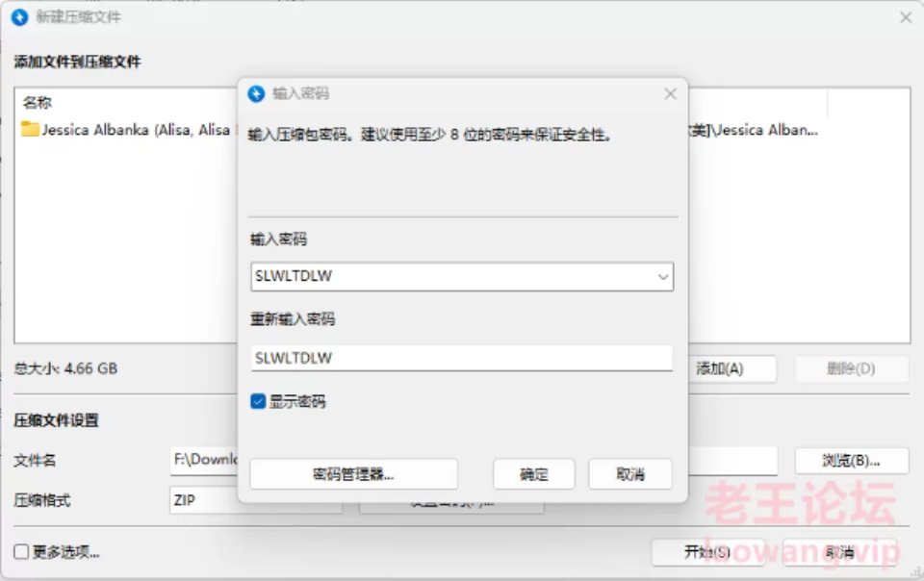Screen dimensions: 924x581
Task: Open the 密码管理器 button
Action: [x=353, y=474]
